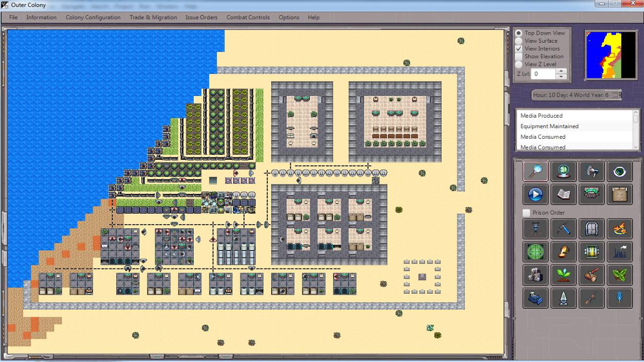
Task: Open the book icon in tool panel
Action: [x=563, y=194]
